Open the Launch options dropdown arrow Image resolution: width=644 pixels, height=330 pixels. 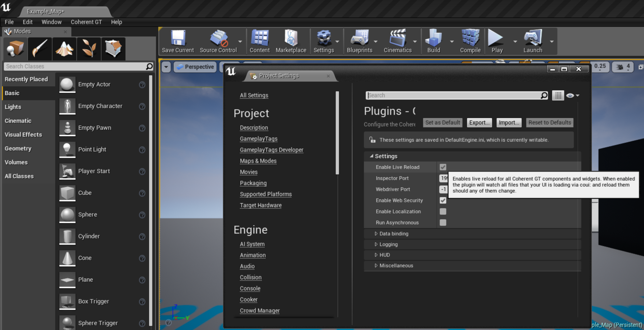tap(552, 42)
